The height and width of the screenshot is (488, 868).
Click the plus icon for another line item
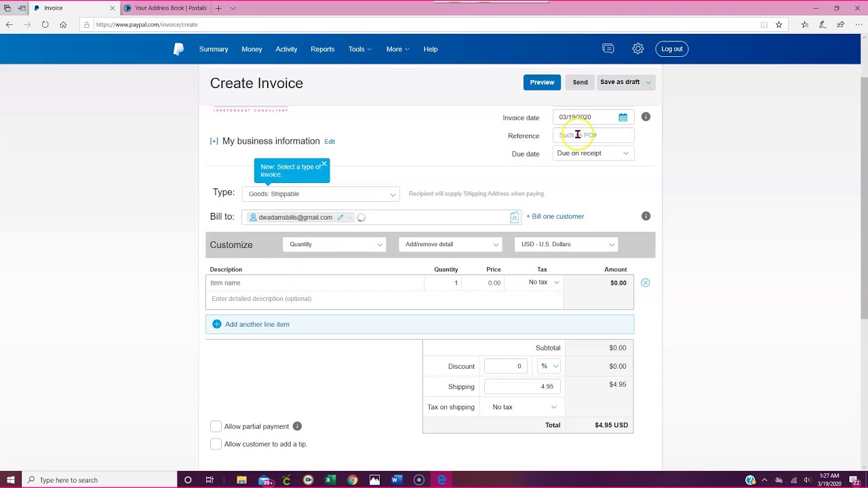[x=217, y=324]
